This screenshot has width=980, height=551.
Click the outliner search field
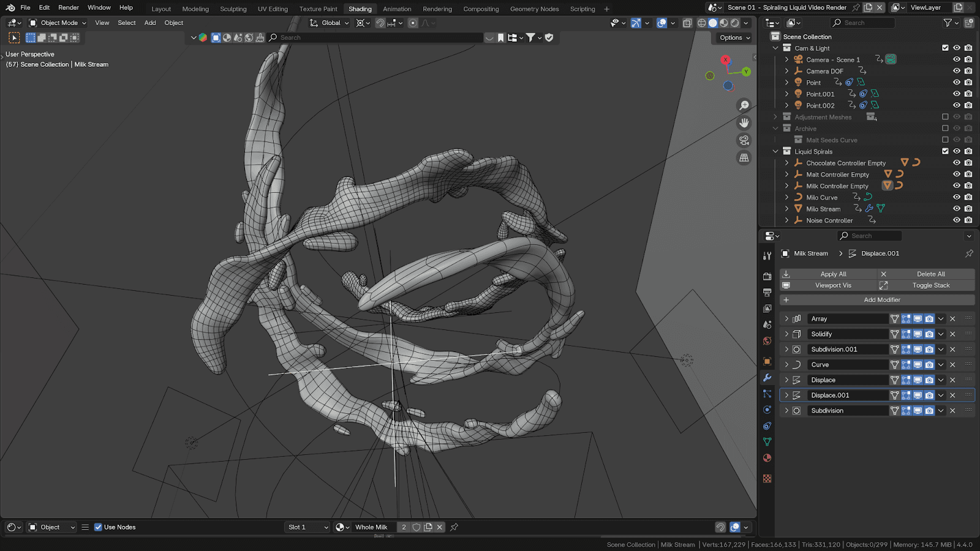pyautogui.click(x=864, y=23)
